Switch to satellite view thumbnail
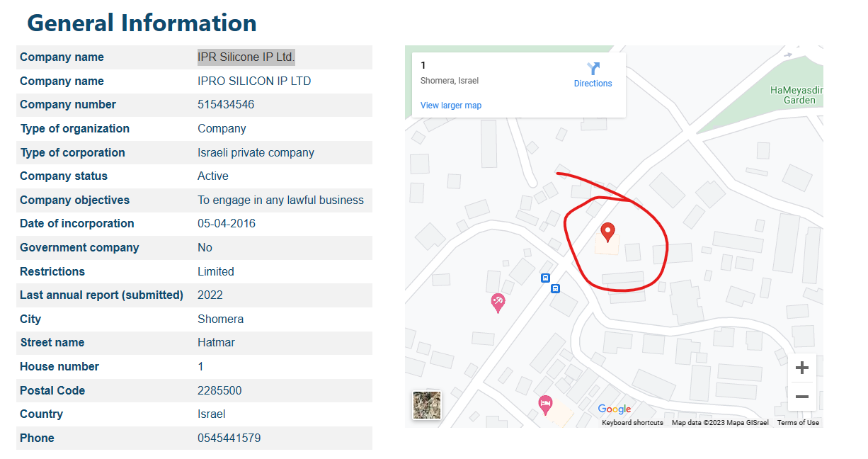The image size is (868, 459). (x=427, y=405)
